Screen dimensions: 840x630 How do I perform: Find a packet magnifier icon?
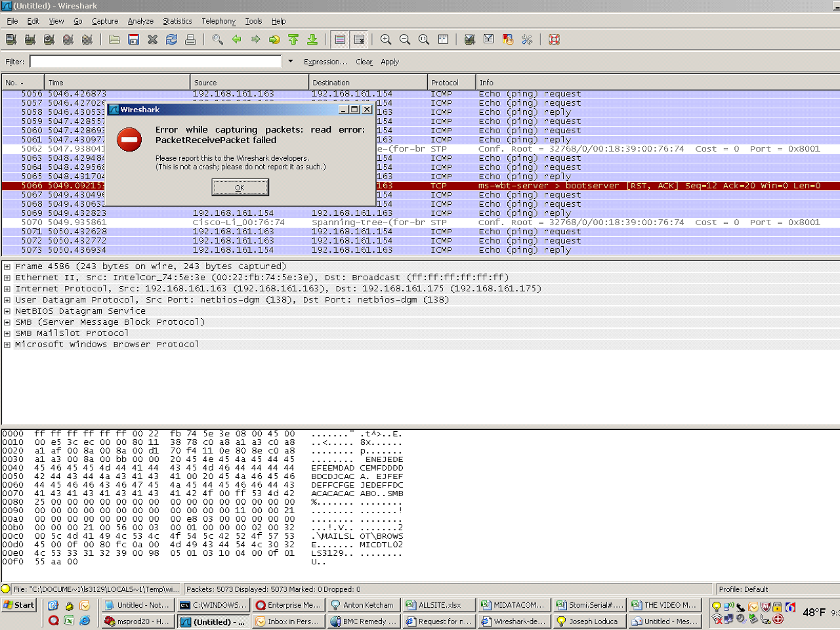pyautogui.click(x=217, y=39)
